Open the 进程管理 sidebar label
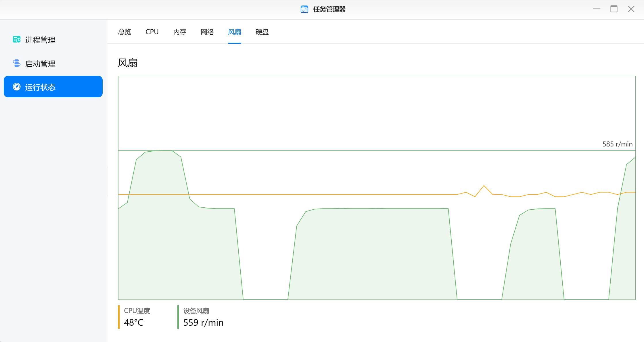The height and width of the screenshot is (342, 644). pyautogui.click(x=40, y=40)
